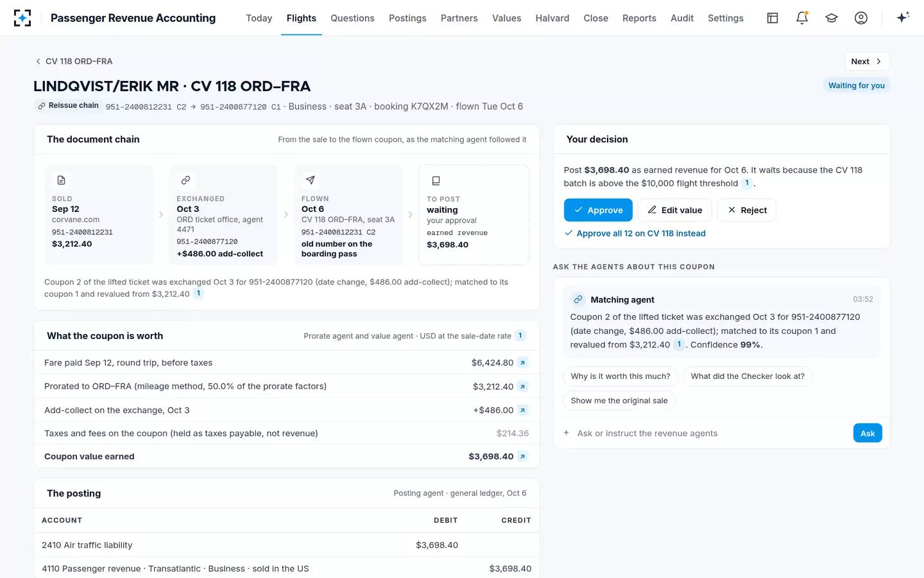
Task: Open the Today tab
Action: pos(259,18)
